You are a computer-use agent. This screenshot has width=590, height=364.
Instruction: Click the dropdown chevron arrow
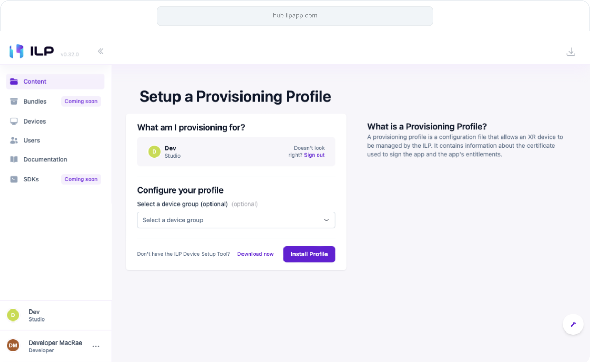pyautogui.click(x=326, y=220)
